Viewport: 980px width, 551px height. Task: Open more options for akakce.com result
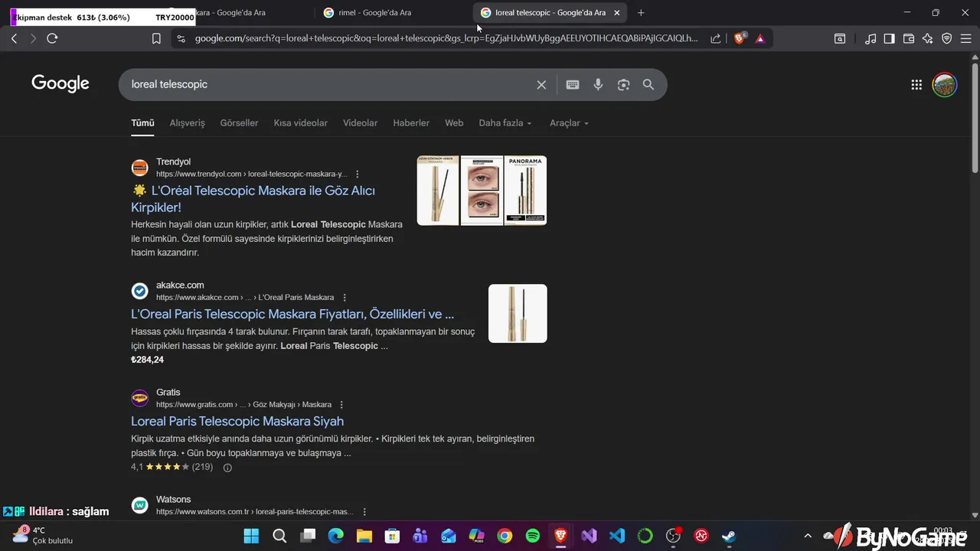pos(345,298)
